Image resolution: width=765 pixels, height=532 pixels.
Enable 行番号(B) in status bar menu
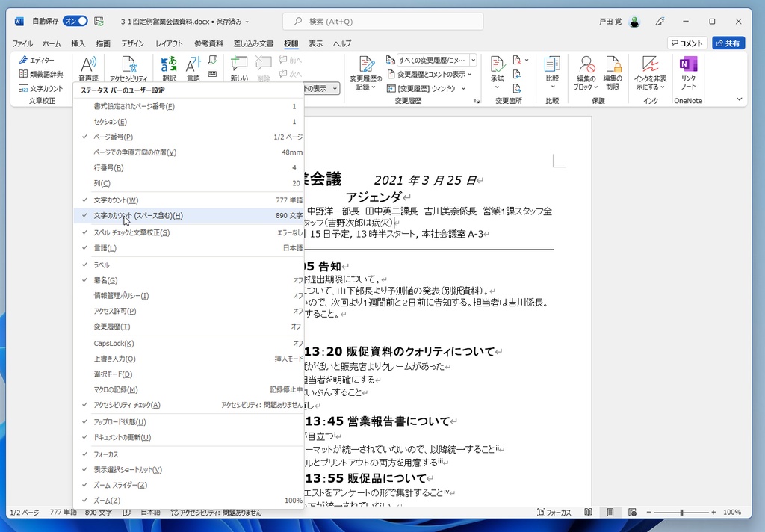click(x=188, y=168)
